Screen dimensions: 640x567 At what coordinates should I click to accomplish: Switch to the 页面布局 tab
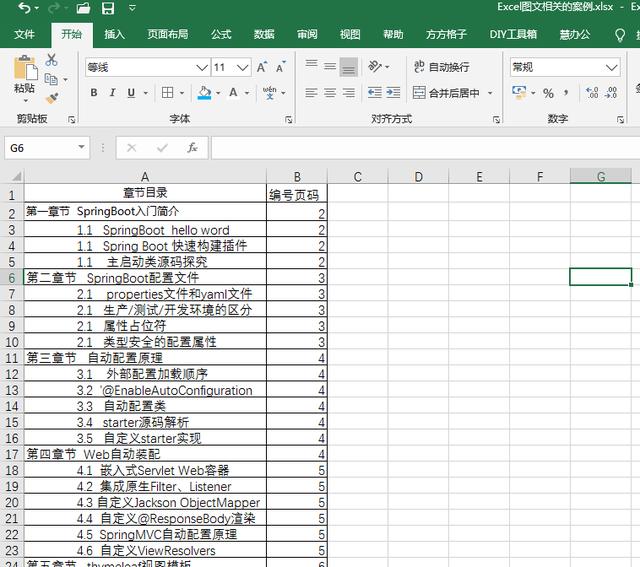(x=168, y=34)
